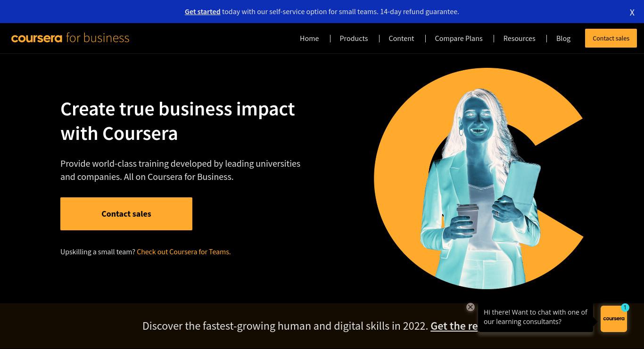Go to the Home menu item
The width and height of the screenshot is (644, 349).
click(309, 38)
